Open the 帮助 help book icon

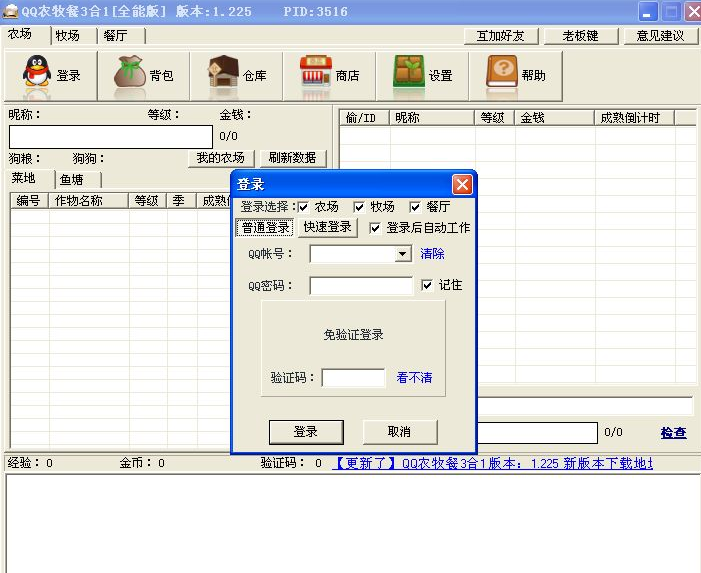point(502,71)
